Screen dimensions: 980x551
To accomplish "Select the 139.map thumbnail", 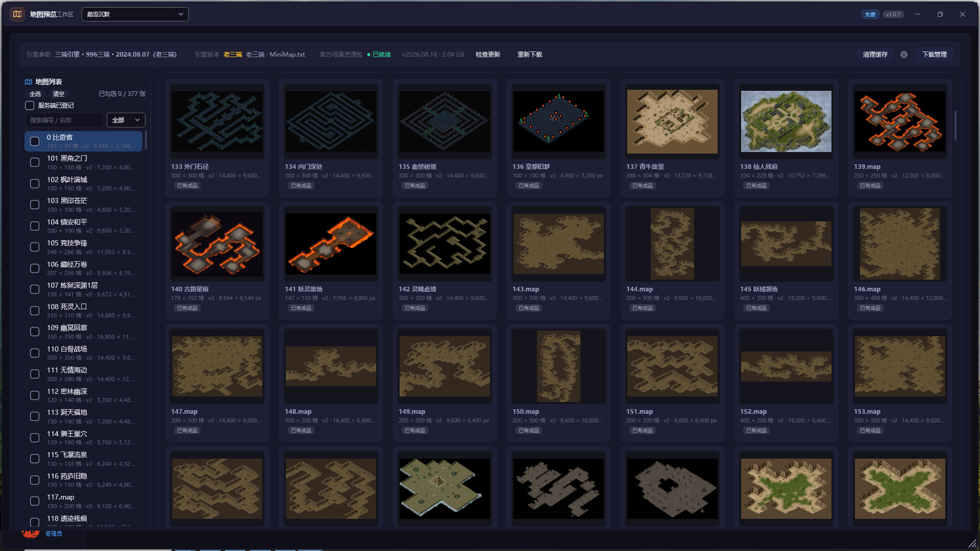I will click(x=900, y=121).
